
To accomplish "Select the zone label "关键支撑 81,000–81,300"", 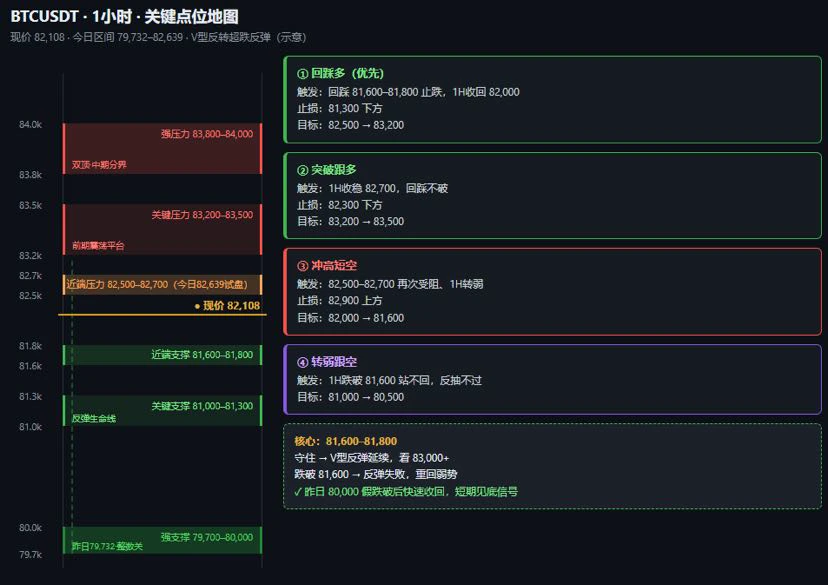I will point(202,406).
